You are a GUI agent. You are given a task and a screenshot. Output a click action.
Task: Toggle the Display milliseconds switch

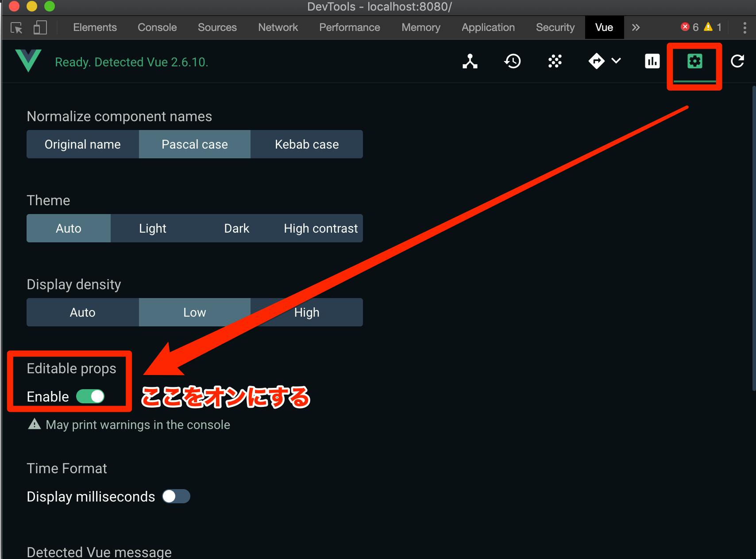pyautogui.click(x=176, y=496)
